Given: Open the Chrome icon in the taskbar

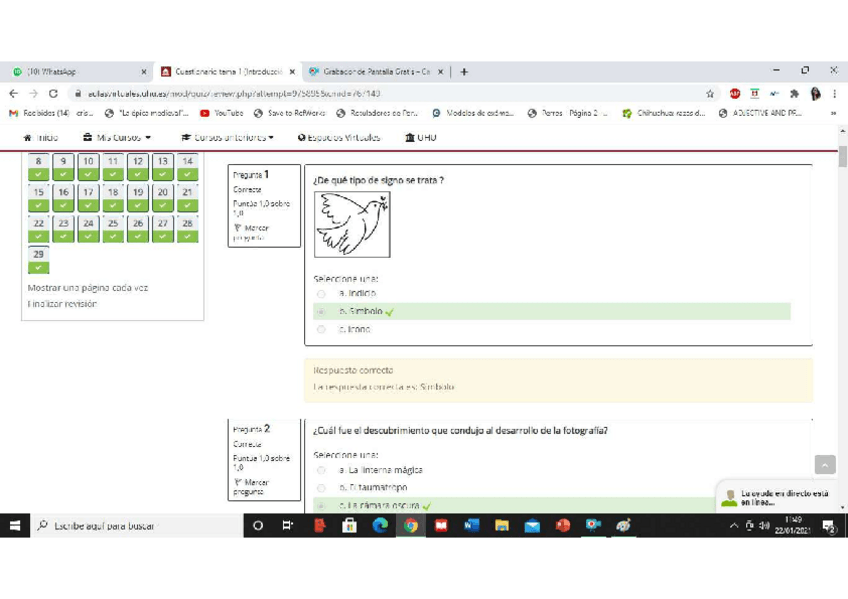Looking at the screenshot, I should click(410, 525).
